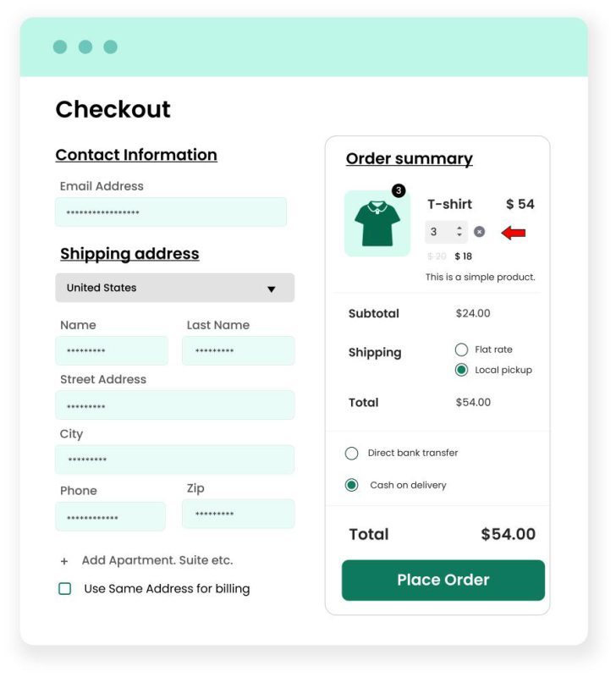The width and height of the screenshot is (616, 677).
Task: Select Local pickup shipping option
Action: [x=461, y=370]
